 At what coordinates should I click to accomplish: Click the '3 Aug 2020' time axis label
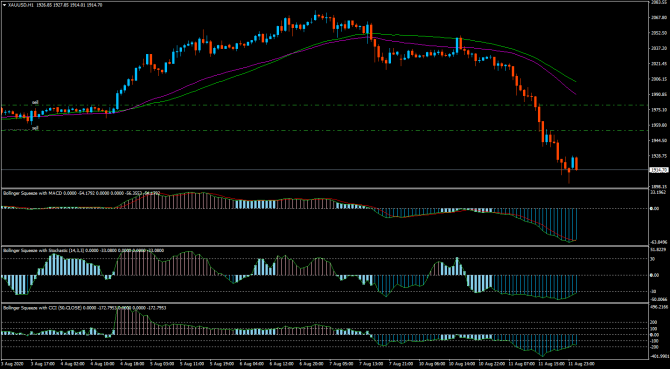(x=10, y=364)
